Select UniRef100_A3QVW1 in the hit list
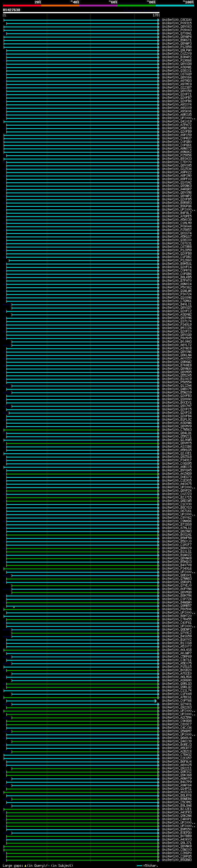197x868 pixels. click(177, 67)
